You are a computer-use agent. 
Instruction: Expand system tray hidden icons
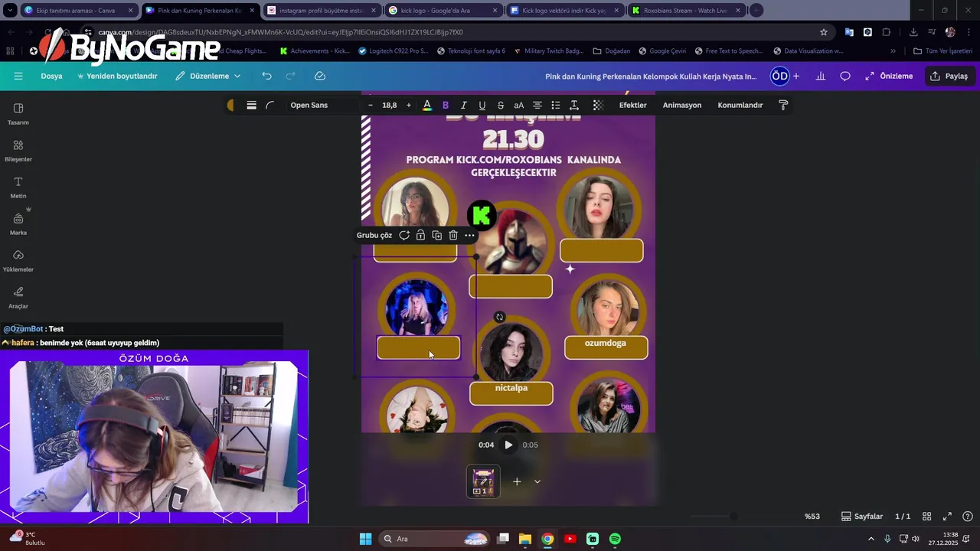point(871,539)
